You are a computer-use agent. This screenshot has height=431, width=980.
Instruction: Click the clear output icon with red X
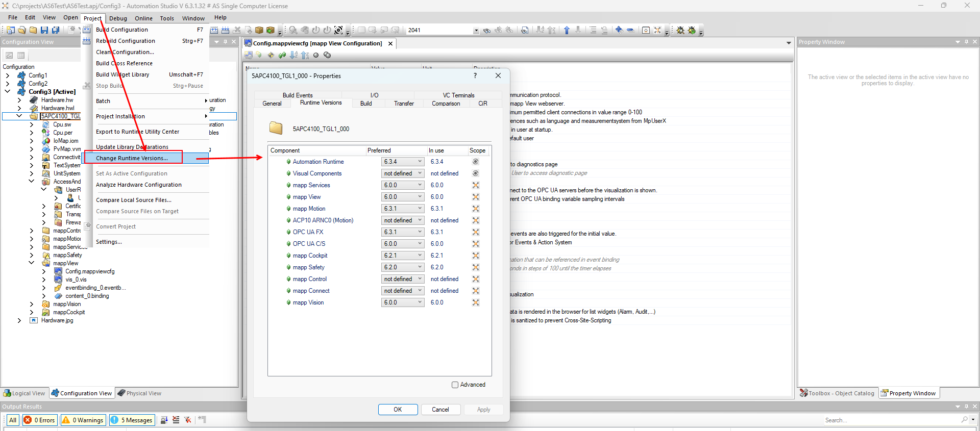tap(176, 420)
